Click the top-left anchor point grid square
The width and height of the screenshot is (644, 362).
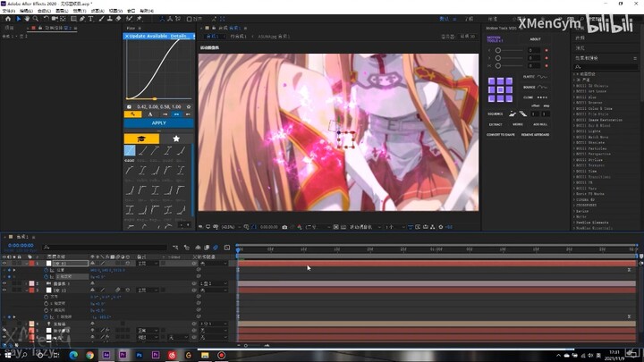pos(492,81)
